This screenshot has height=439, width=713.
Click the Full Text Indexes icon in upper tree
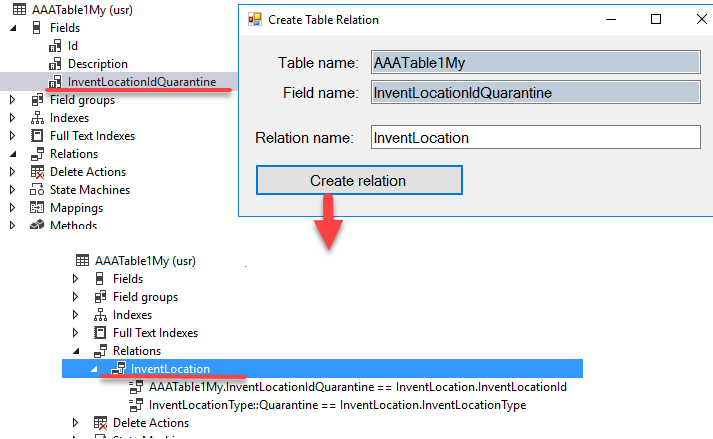click(x=37, y=136)
